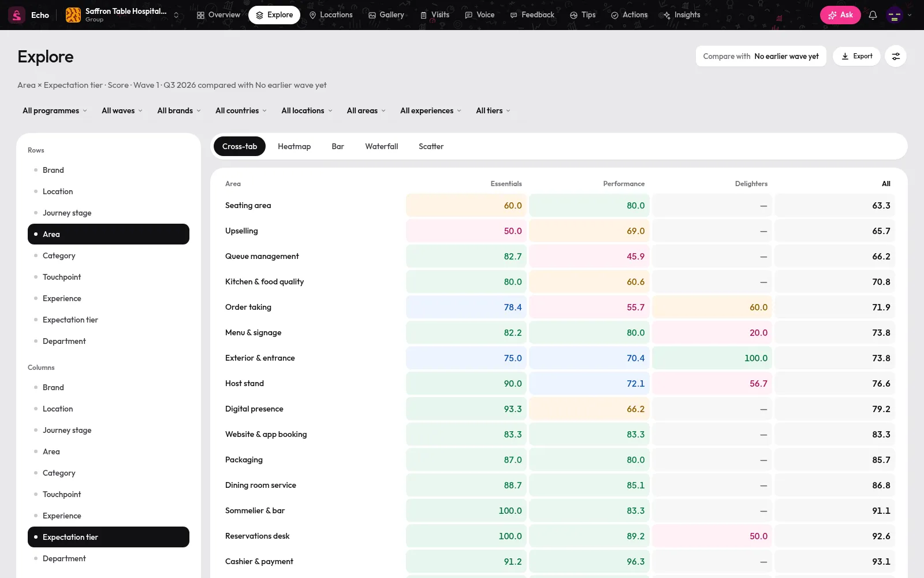Open the Gallery page
This screenshot has height=578, width=924.
point(386,15)
